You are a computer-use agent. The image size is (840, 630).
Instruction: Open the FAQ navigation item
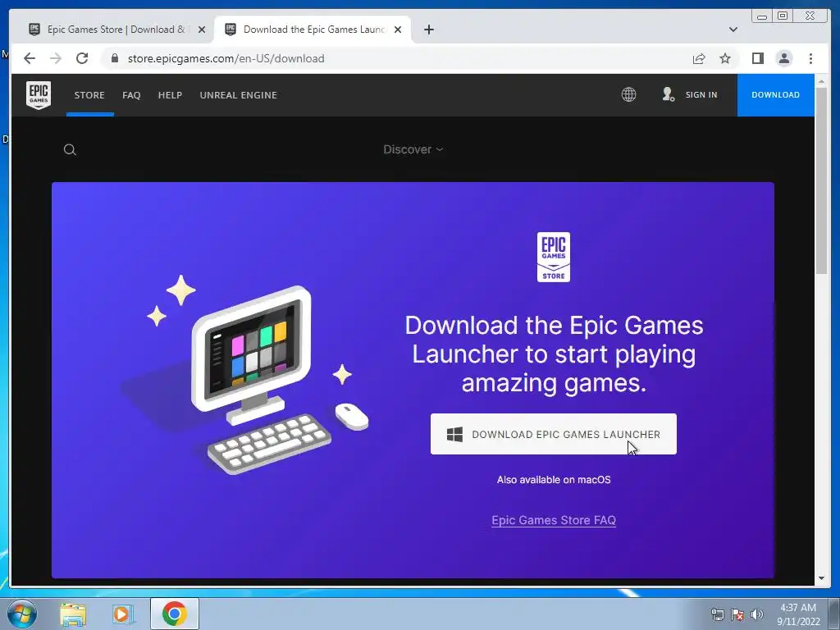[131, 95]
